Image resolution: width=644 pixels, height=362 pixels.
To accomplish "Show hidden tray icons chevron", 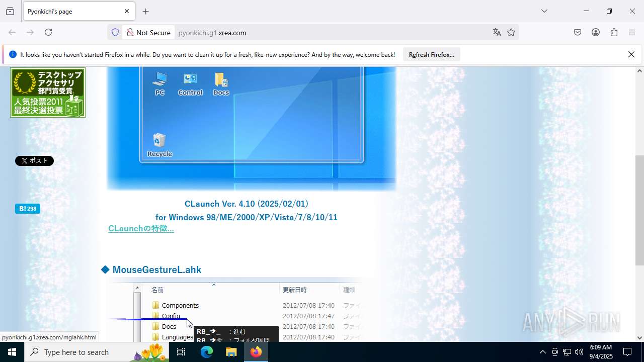I will coord(542,352).
